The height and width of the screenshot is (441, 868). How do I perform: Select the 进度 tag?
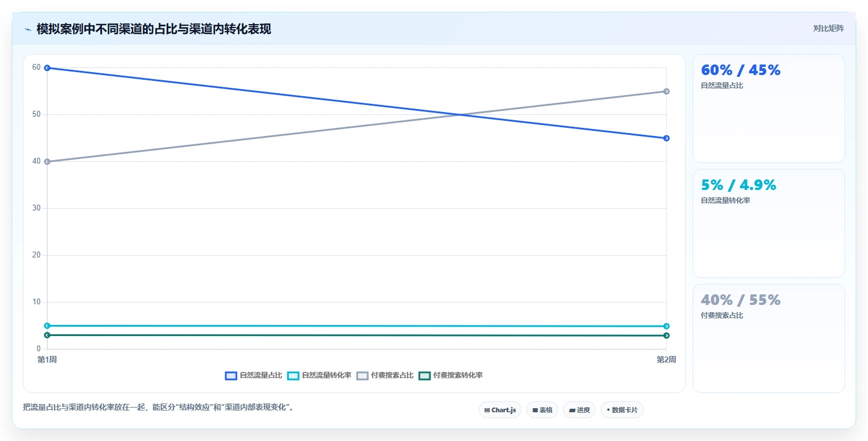click(x=579, y=410)
